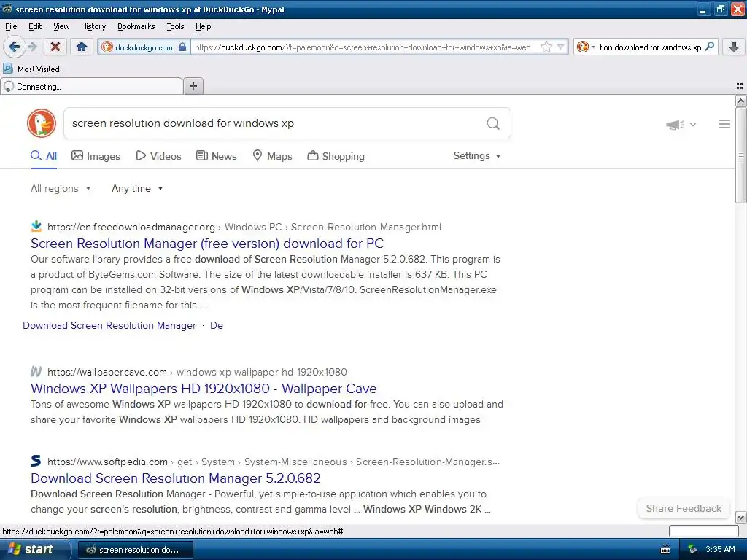
Task: Open the View menu
Action: (61, 26)
